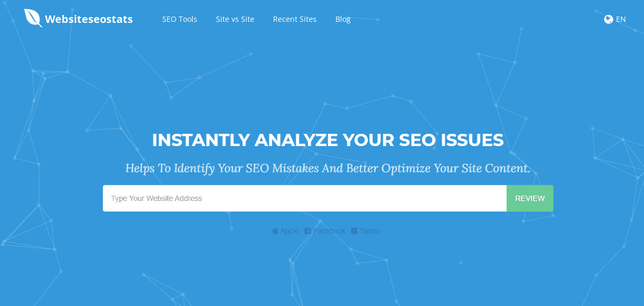Click the word ANALYZE in the headline
The width and height of the screenshot is (644, 306).
pos(296,140)
